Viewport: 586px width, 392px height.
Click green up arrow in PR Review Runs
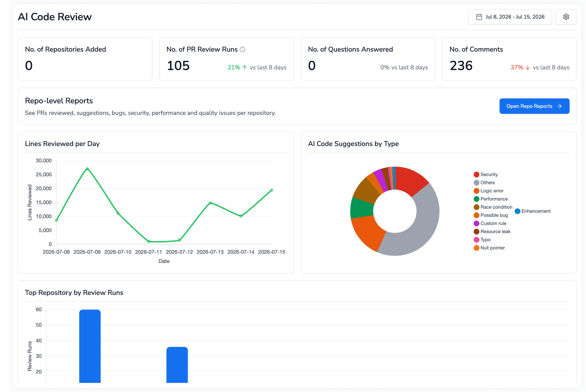[x=245, y=67]
